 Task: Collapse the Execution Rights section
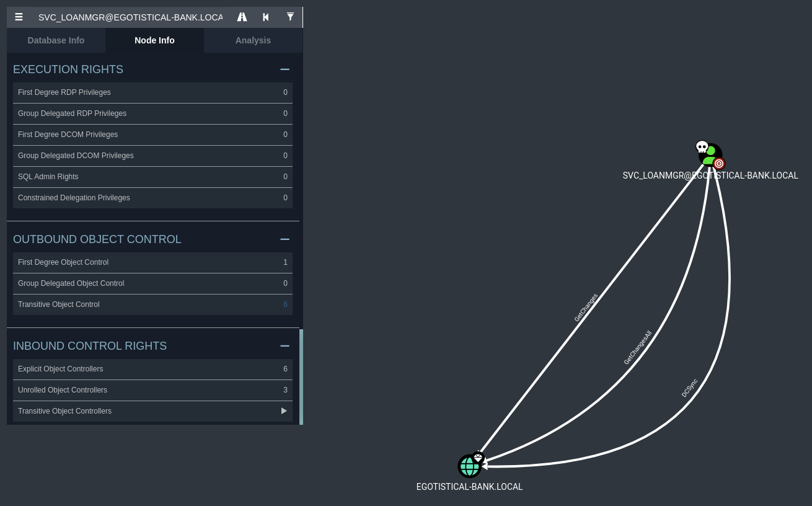[285, 69]
